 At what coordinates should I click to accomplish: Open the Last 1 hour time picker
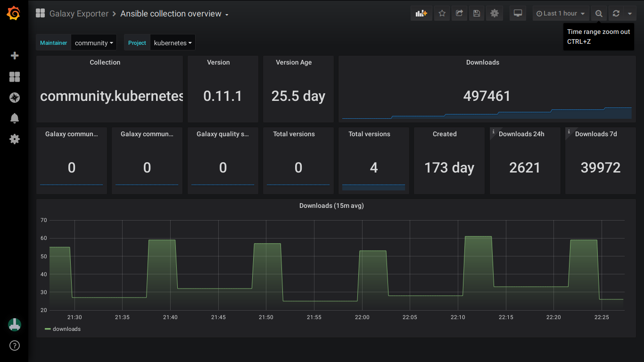[561, 14]
